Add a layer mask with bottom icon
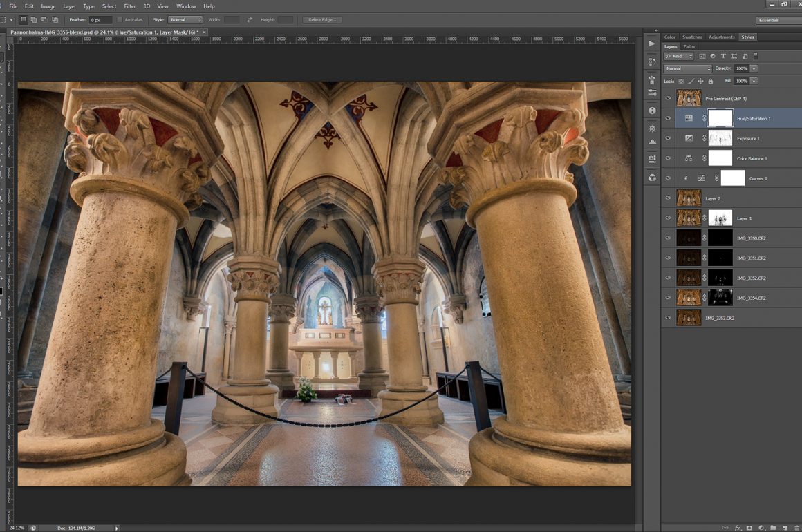The width and height of the screenshot is (802, 532). (750, 528)
